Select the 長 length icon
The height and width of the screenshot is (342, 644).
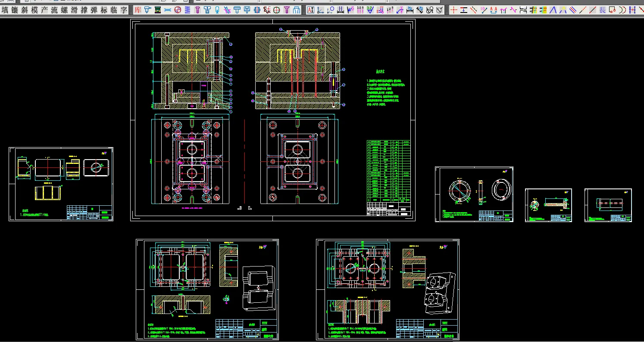tap(602, 10)
